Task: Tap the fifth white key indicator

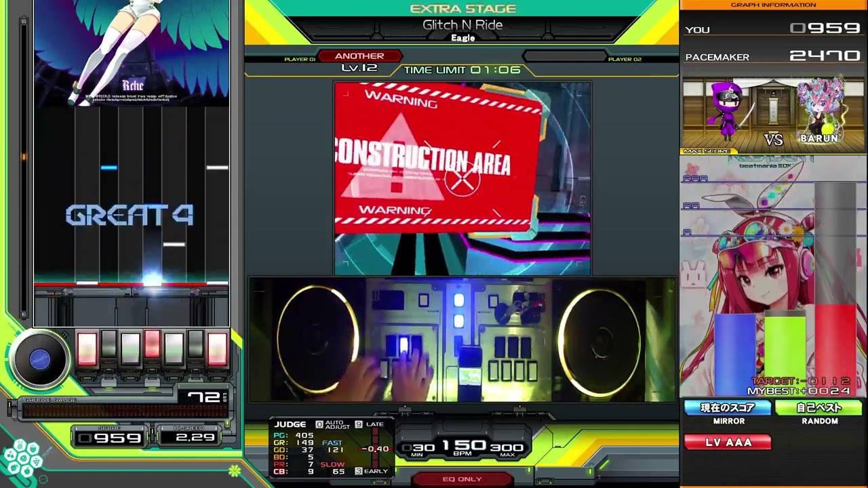Action: (x=174, y=348)
